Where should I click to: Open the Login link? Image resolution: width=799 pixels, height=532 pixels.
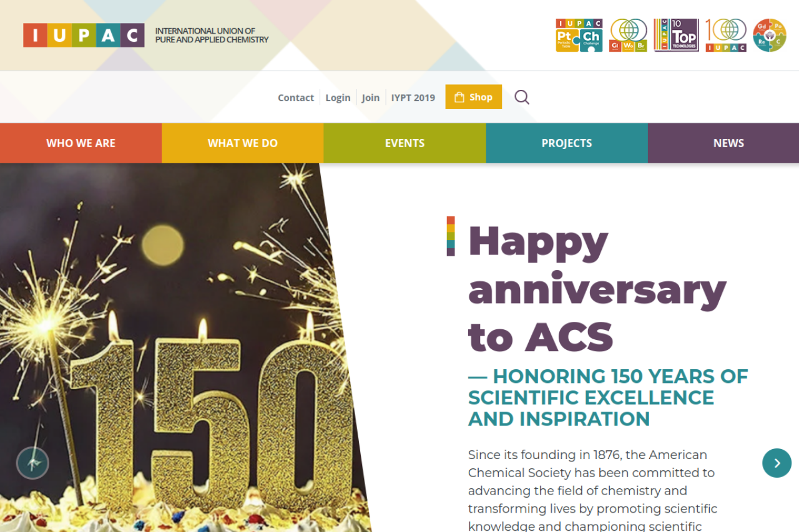point(338,98)
